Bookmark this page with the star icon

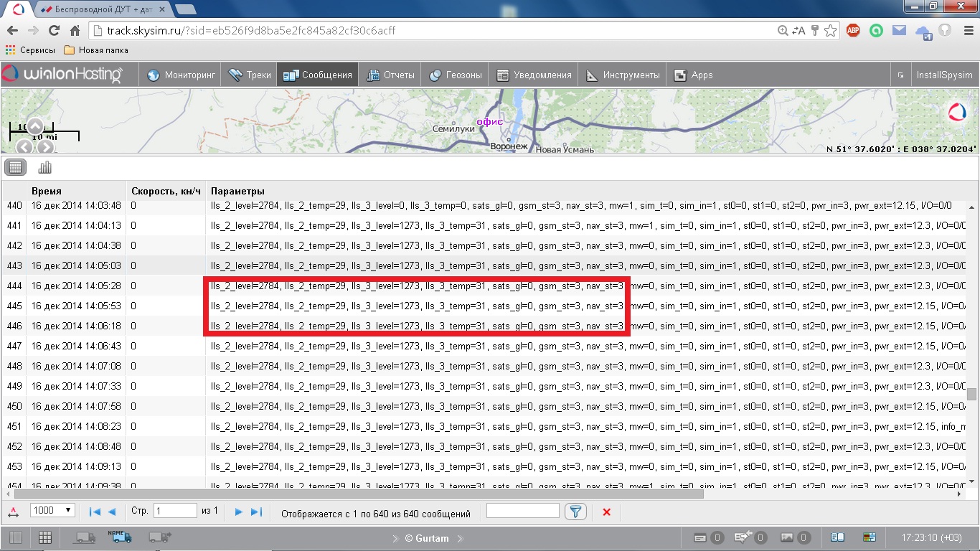831,31
